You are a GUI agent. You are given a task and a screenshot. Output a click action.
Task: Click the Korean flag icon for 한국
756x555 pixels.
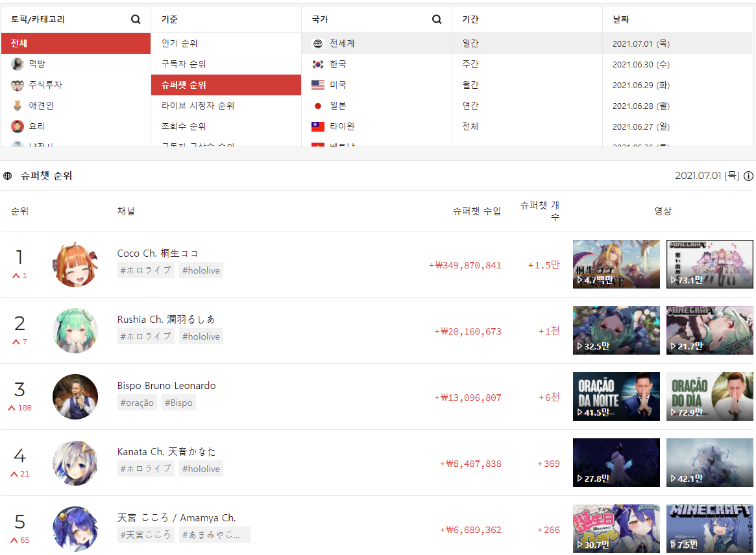coord(318,64)
